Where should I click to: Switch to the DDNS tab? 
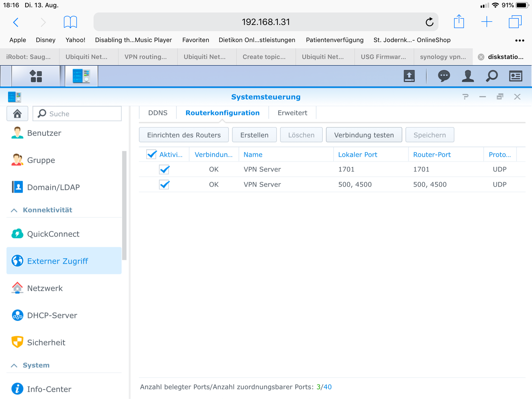(x=158, y=113)
